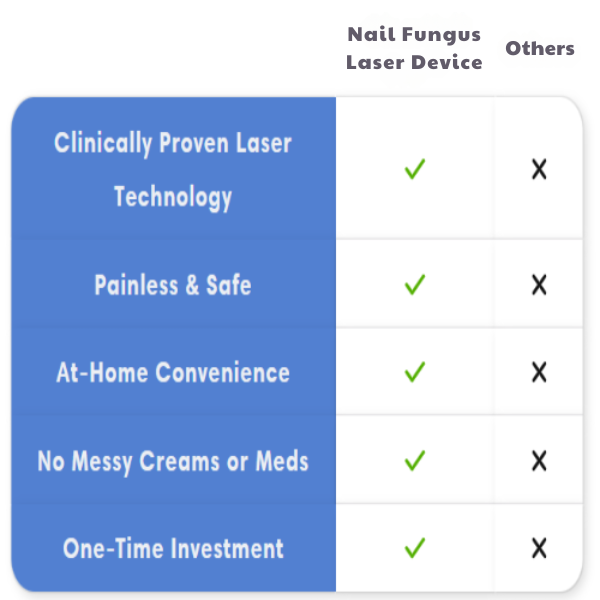Click the At-Home Convenience feature label
The height and width of the screenshot is (600, 600).
[173, 373]
